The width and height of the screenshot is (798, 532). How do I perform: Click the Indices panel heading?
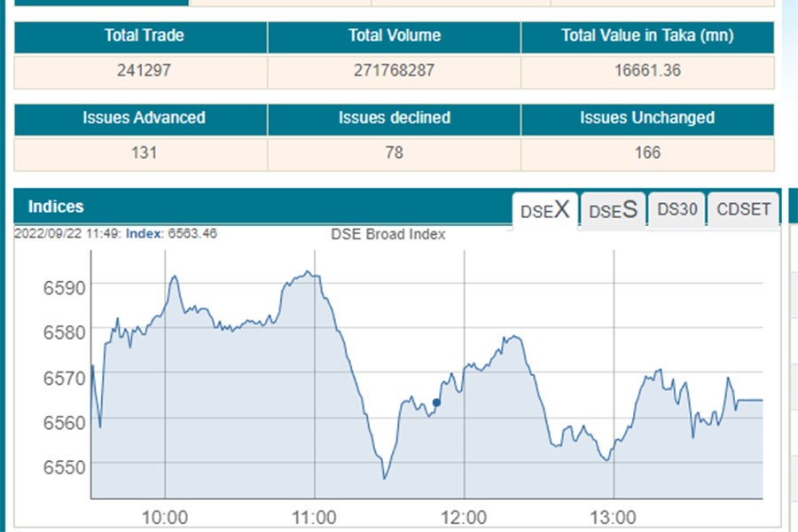pos(56,207)
